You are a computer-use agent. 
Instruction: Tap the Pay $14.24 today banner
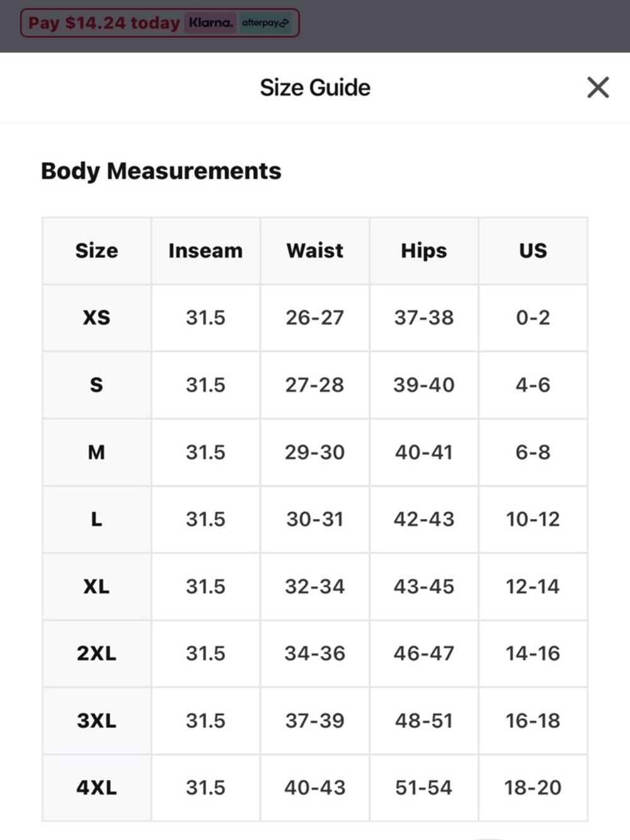tap(104, 23)
